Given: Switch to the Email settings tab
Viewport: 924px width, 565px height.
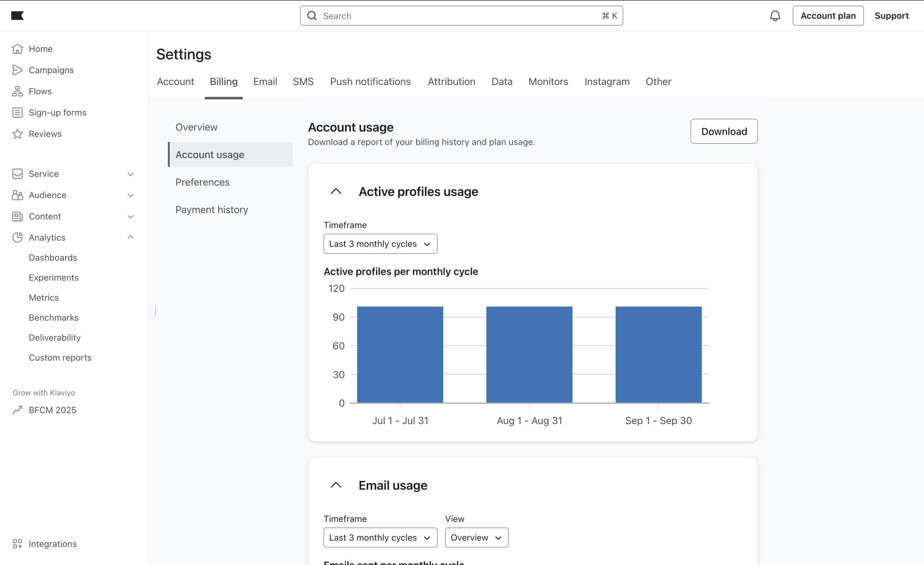Looking at the screenshot, I should click(x=265, y=82).
